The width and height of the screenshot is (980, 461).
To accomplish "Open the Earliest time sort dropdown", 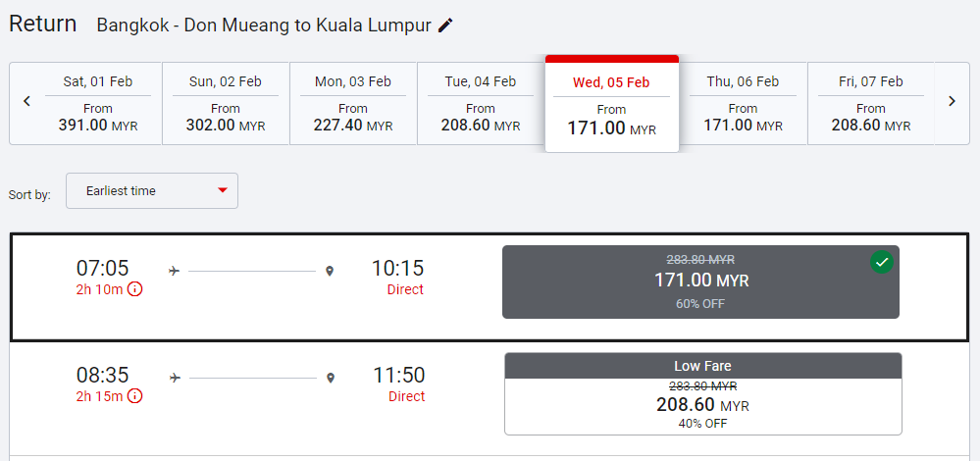I will [152, 191].
